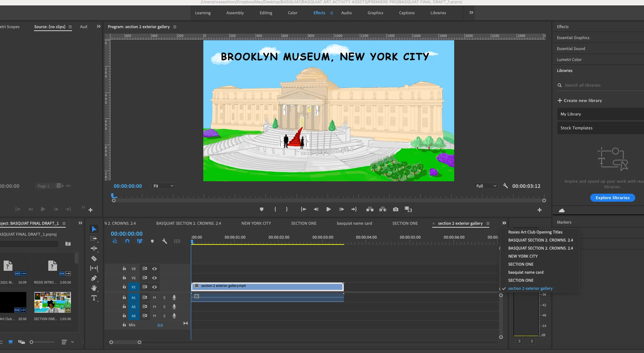Add marker in timeline panel
Viewport: 644px width, 353px height.
[x=152, y=241]
